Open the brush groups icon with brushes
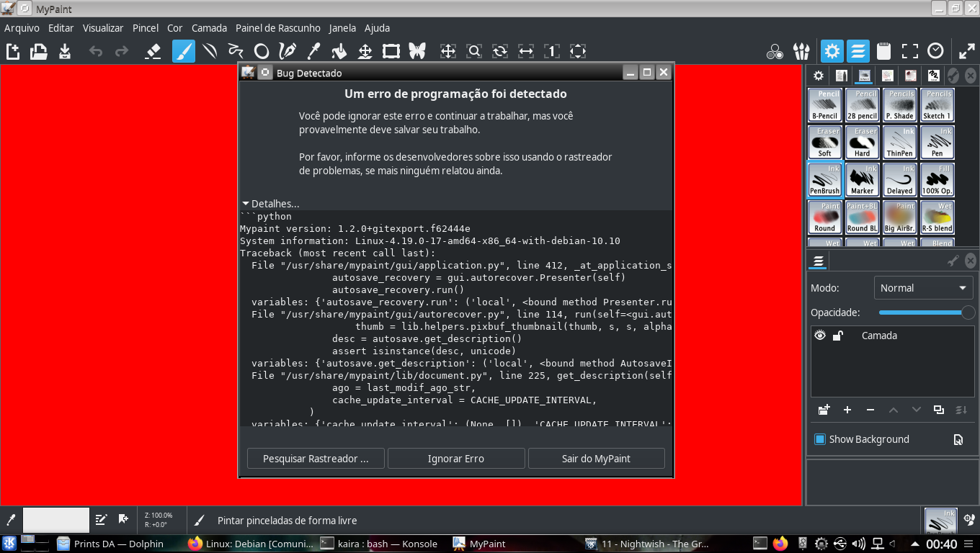The height and width of the screenshot is (553, 980). tap(801, 51)
